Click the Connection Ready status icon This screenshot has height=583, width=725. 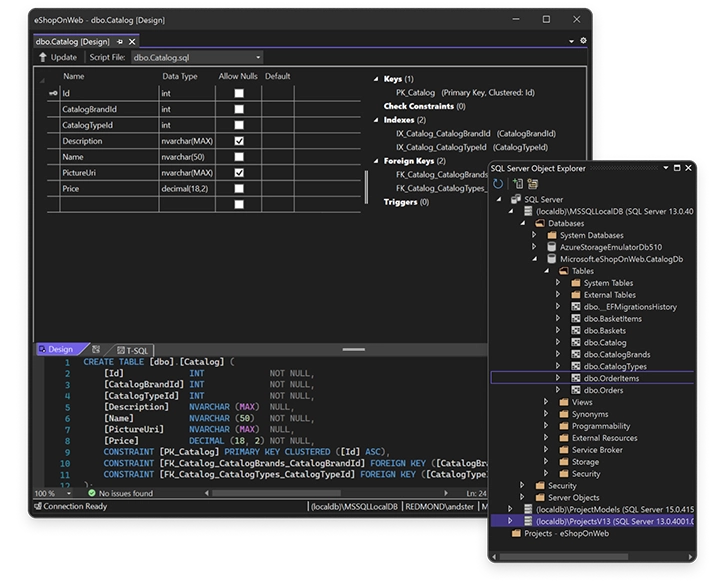click(x=38, y=506)
